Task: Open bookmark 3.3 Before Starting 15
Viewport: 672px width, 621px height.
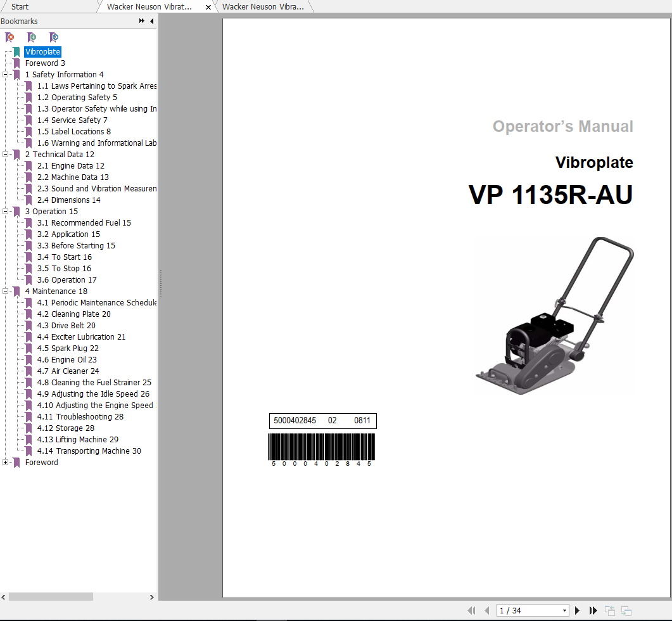Action: click(x=76, y=246)
